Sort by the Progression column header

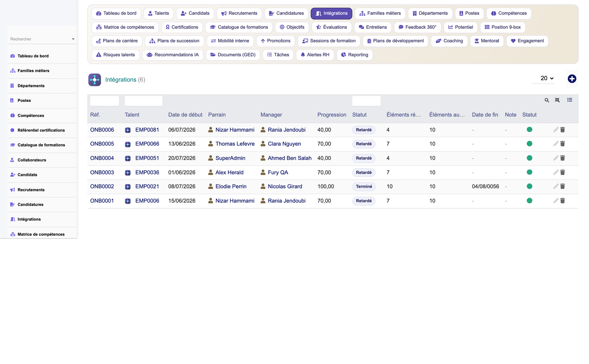point(332,115)
